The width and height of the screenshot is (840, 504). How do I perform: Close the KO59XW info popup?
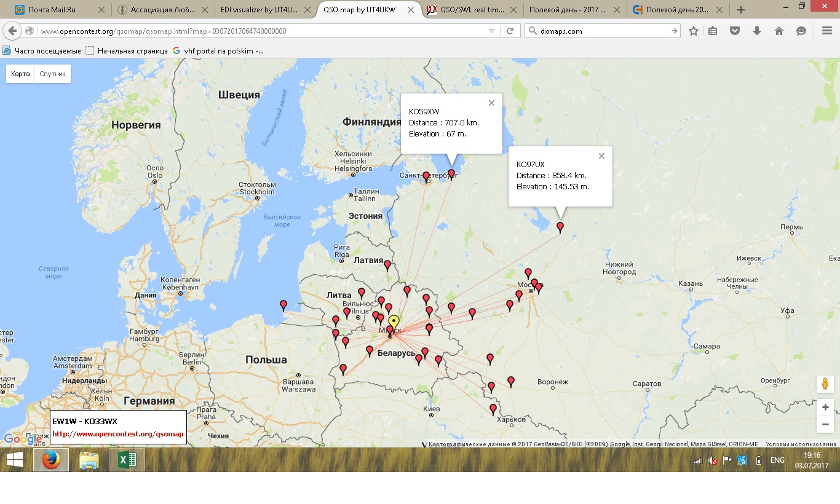coord(491,103)
